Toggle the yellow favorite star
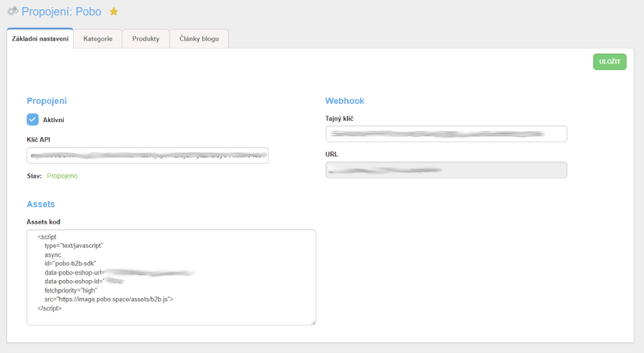 coord(113,11)
